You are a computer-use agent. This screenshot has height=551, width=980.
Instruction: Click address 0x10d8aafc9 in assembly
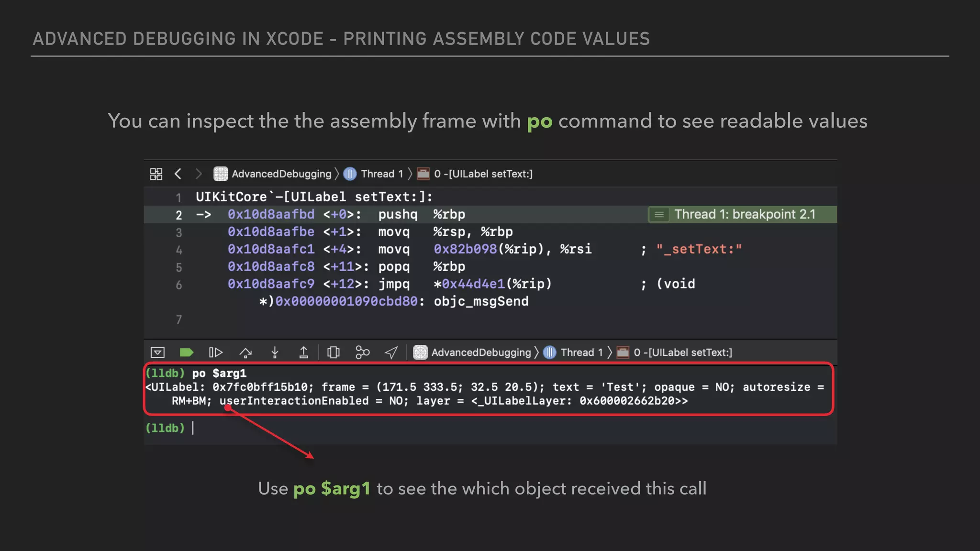[271, 284]
